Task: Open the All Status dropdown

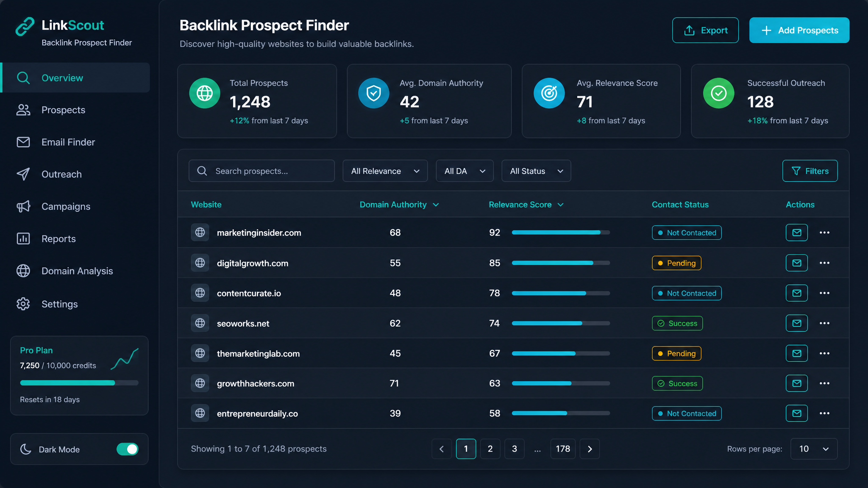Action: click(536, 171)
